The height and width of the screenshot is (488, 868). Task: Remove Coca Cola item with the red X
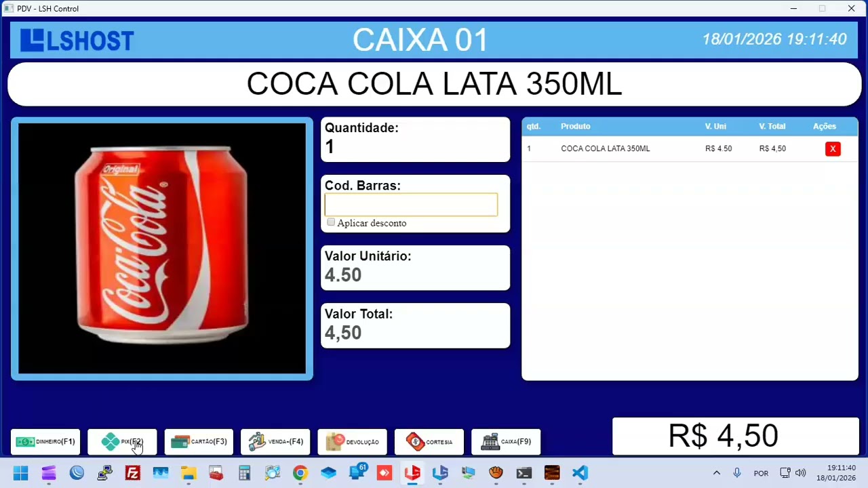coord(833,149)
